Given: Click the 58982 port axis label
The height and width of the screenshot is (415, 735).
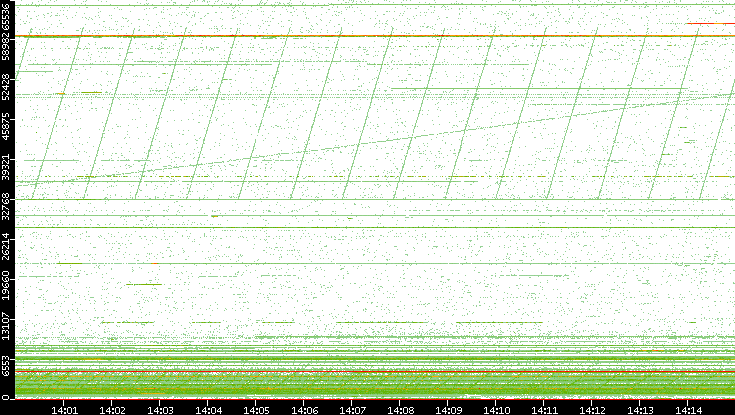Looking at the screenshot, I should point(6,47).
